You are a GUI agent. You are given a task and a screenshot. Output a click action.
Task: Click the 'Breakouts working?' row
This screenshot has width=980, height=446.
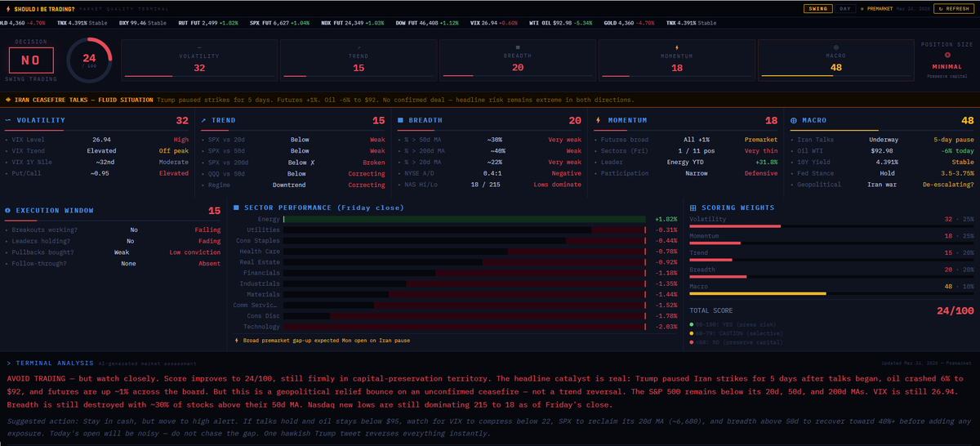point(113,230)
